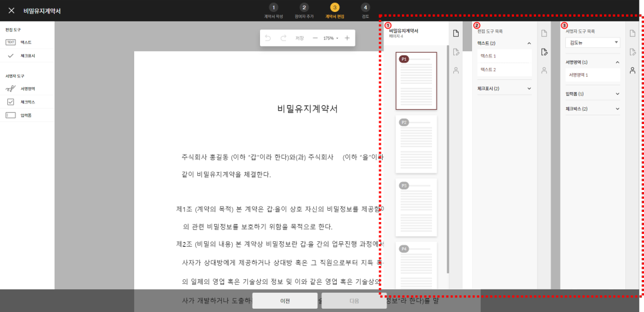Image resolution: width=644 pixels, height=312 pixels.
Task: Zoom out with the minus icon
Action: click(315, 38)
